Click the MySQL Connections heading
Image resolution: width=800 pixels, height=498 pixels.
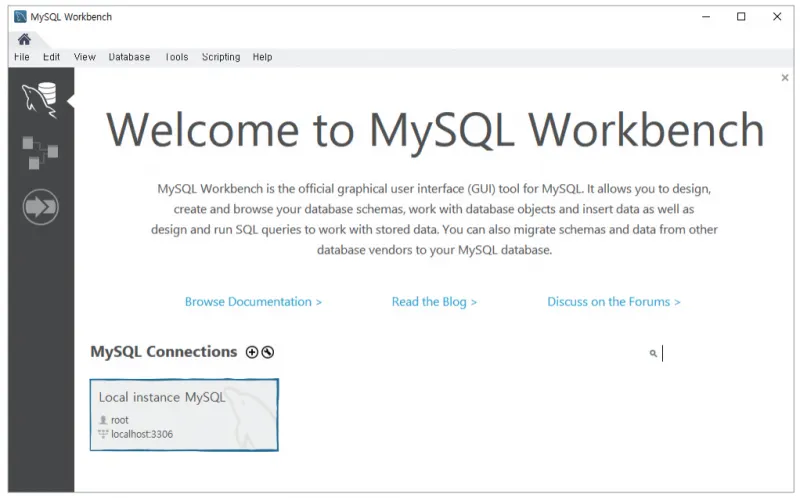(x=164, y=352)
